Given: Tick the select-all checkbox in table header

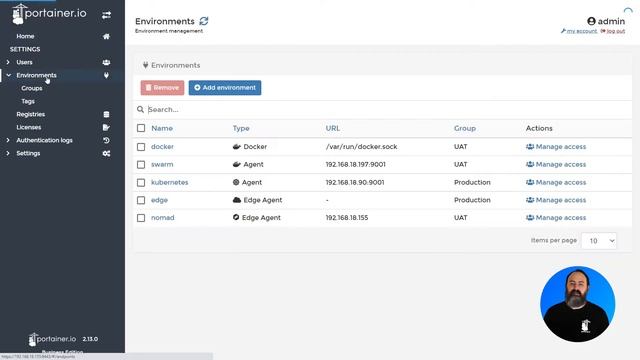Looking at the screenshot, I should point(141,128).
